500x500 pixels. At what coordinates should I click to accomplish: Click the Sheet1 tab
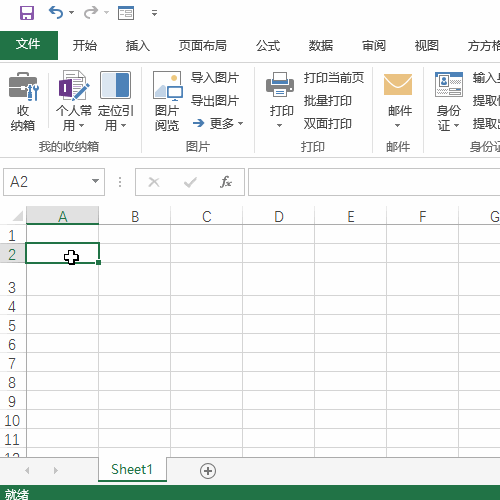point(132,469)
